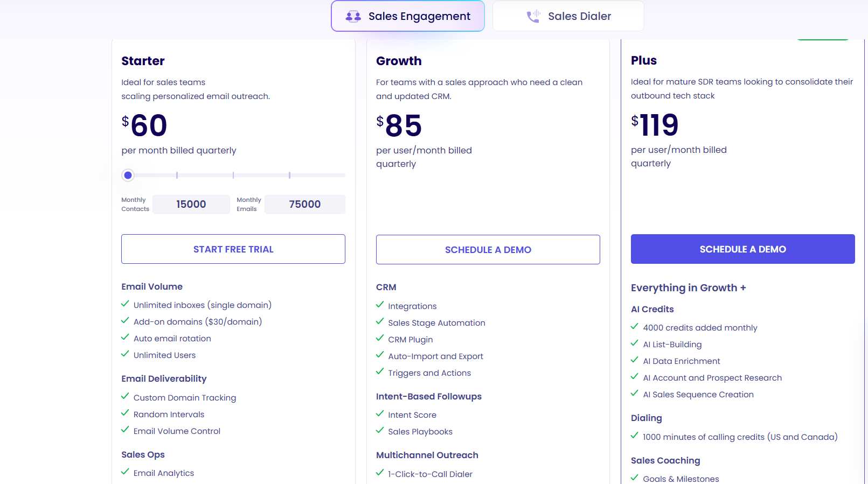Click the checkmark beside Auto-Import and Export
This screenshot has height=484, width=868.
pos(380,355)
